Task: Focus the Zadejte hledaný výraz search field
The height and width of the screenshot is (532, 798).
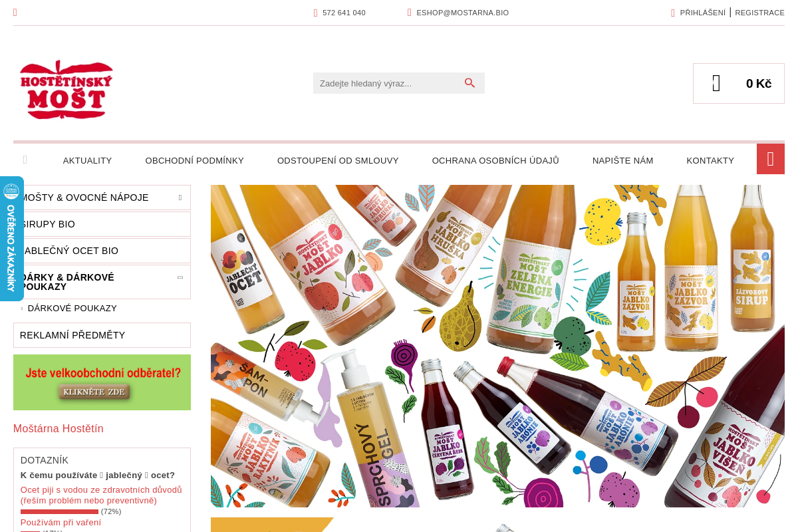Action: point(389,83)
